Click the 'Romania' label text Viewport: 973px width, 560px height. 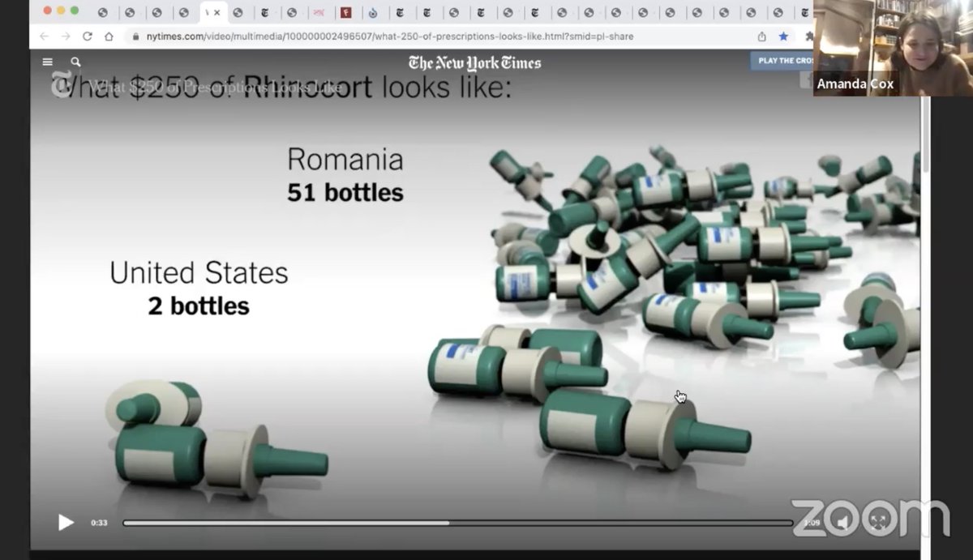(345, 159)
